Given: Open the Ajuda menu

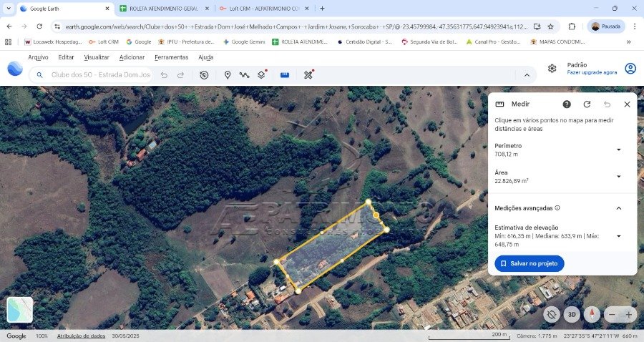Looking at the screenshot, I should pyautogui.click(x=206, y=57).
